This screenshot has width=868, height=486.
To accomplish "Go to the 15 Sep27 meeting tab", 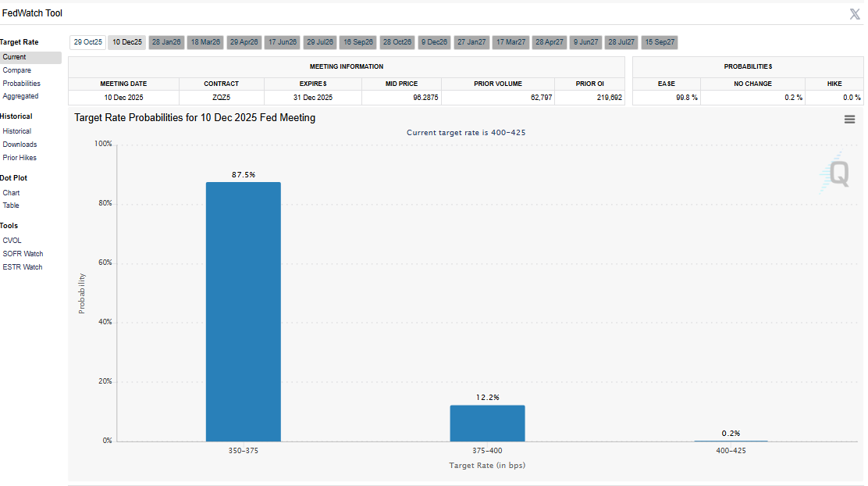I will [660, 42].
